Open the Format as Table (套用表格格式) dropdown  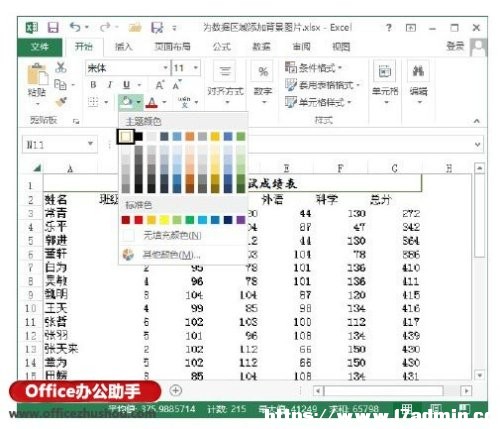322,85
